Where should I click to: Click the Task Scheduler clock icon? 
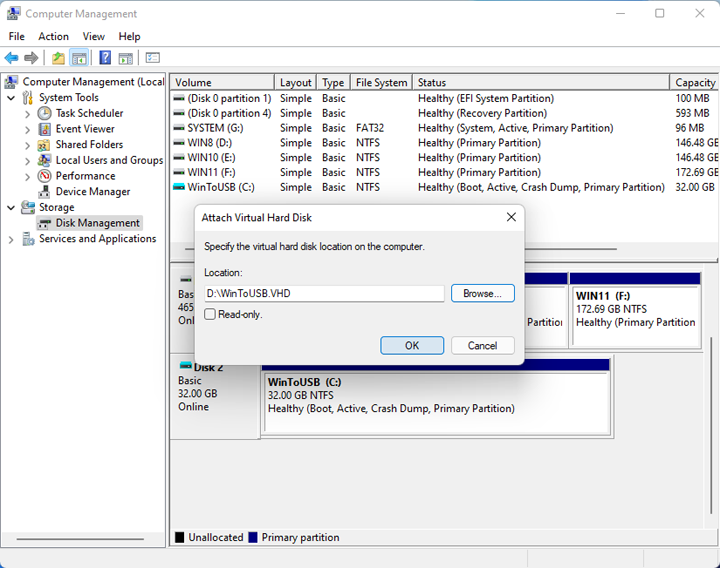point(45,113)
